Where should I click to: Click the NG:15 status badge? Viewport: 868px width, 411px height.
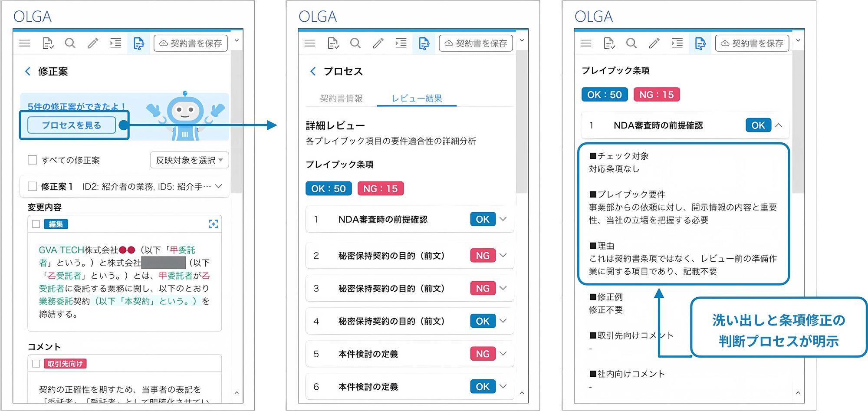tap(381, 188)
